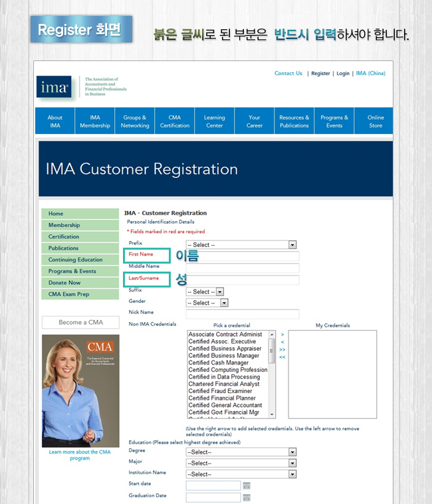Open Groups & Networking menu
This screenshot has height=504, width=432.
[x=135, y=121]
